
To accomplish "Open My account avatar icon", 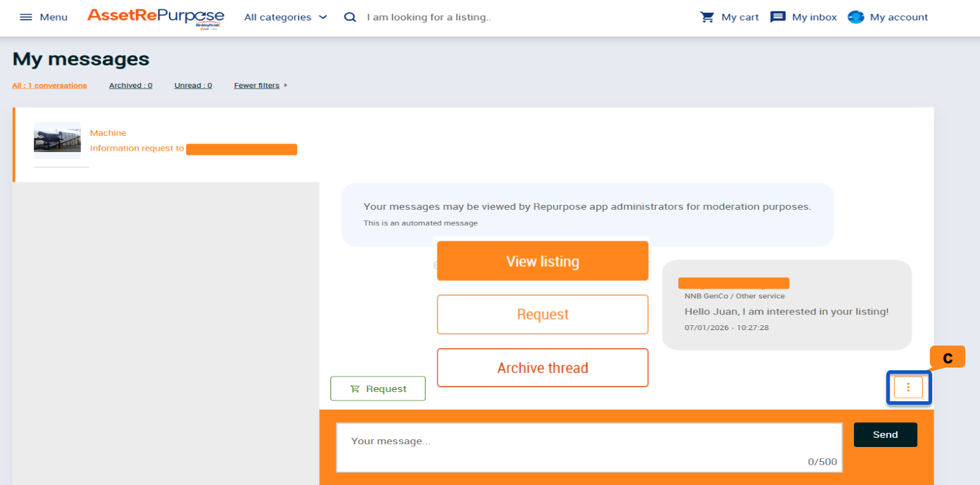I will [x=856, y=17].
